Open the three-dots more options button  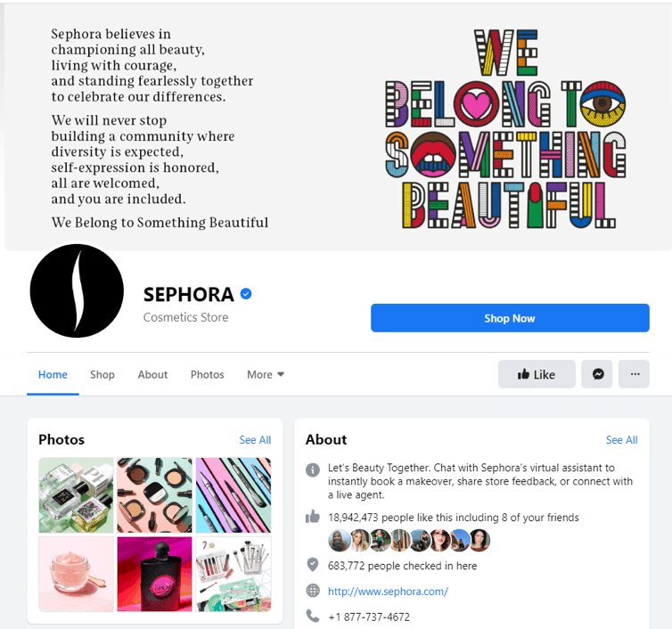(634, 374)
